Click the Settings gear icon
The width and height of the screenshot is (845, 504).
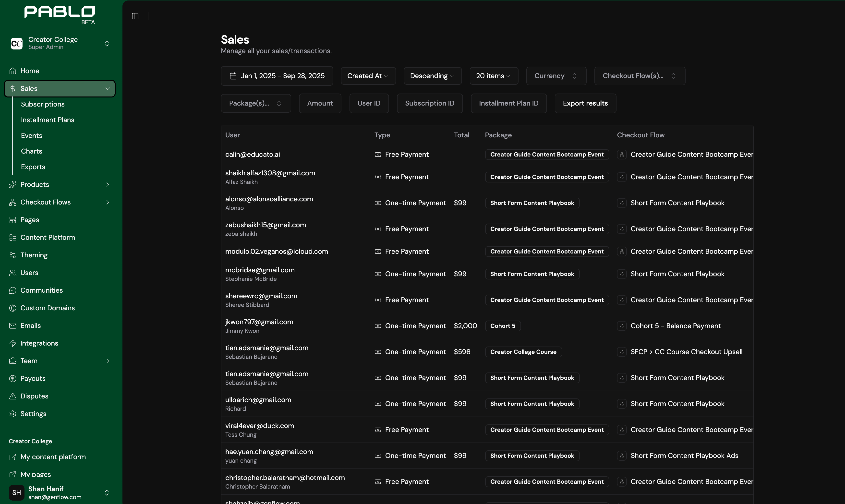click(12, 414)
